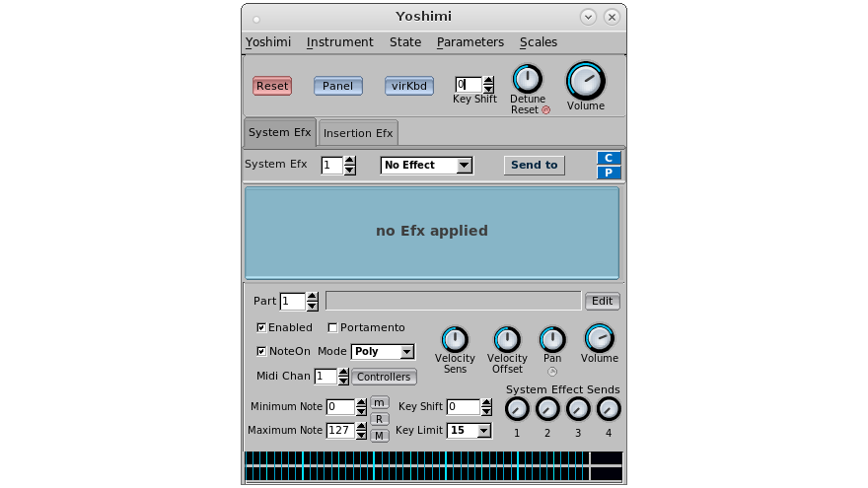Click the window roll-down chevron in title bar
868x488 pixels.
[588, 17]
